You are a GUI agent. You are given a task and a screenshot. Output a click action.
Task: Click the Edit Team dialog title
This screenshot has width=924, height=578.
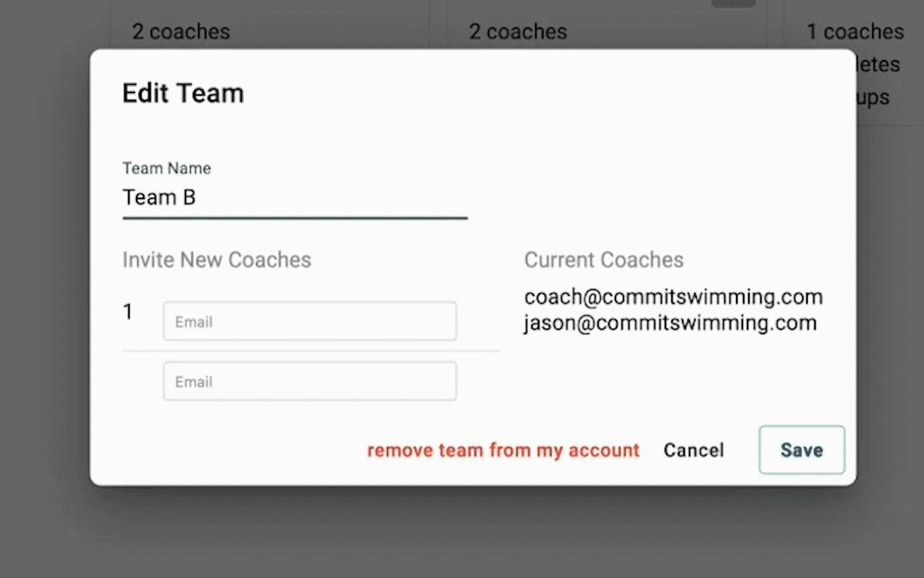click(183, 93)
